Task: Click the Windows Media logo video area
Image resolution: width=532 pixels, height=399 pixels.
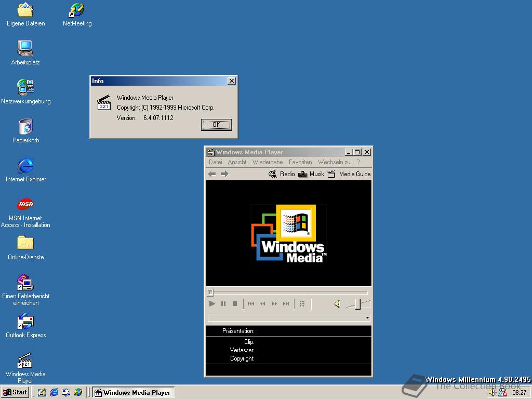Action: point(289,233)
